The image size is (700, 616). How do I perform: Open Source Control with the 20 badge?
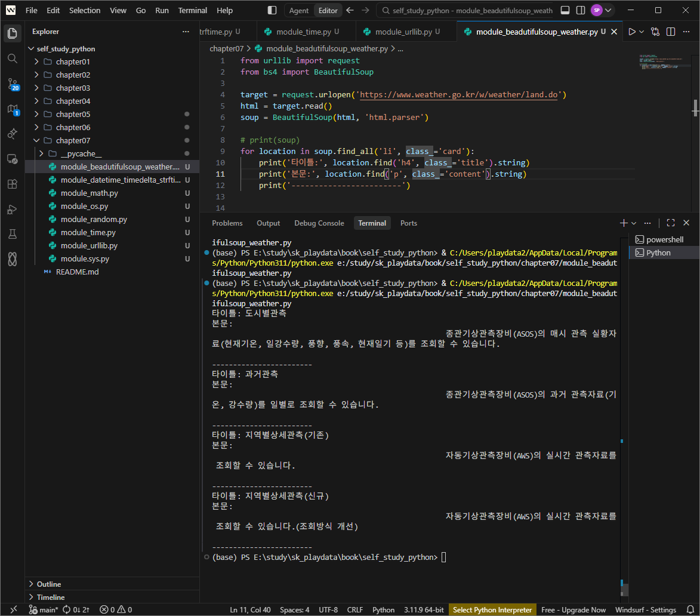point(13,84)
